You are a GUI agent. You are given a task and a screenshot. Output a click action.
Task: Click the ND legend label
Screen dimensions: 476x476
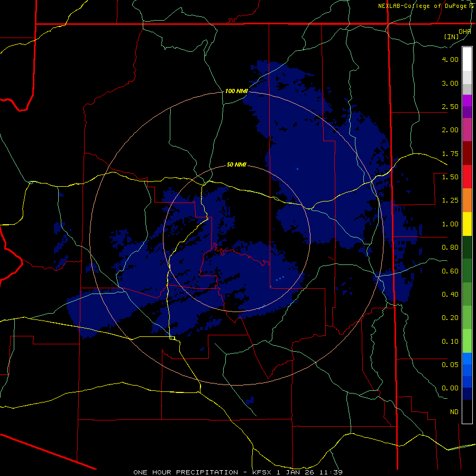[454, 412]
